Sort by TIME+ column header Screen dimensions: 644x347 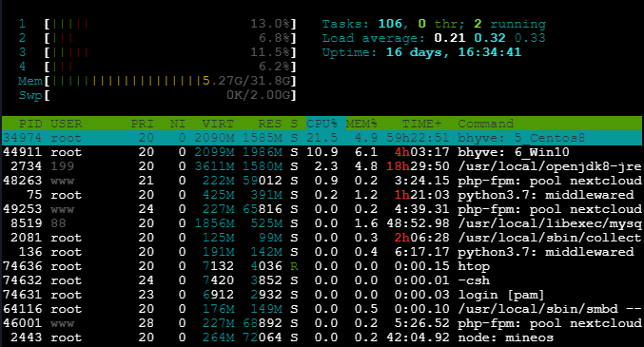pyautogui.click(x=421, y=124)
